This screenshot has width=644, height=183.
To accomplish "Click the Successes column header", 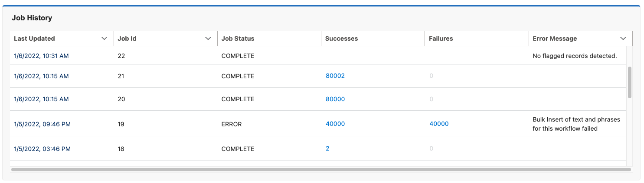I will [x=341, y=39].
